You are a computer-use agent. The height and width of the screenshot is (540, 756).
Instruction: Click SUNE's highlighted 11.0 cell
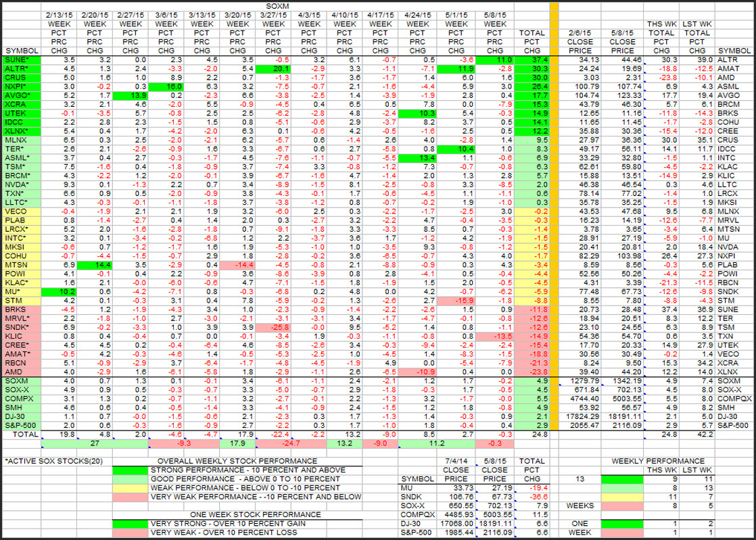point(495,59)
